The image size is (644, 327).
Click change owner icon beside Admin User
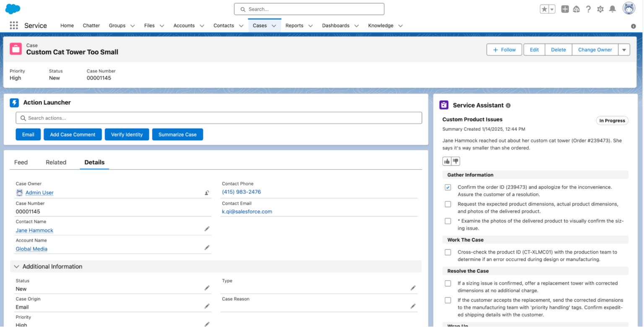point(207,193)
